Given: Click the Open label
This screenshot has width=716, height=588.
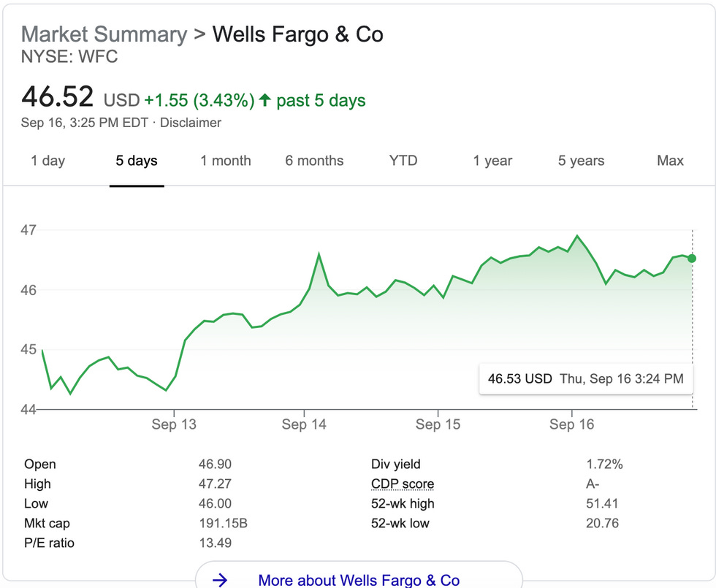Looking at the screenshot, I should (40, 465).
